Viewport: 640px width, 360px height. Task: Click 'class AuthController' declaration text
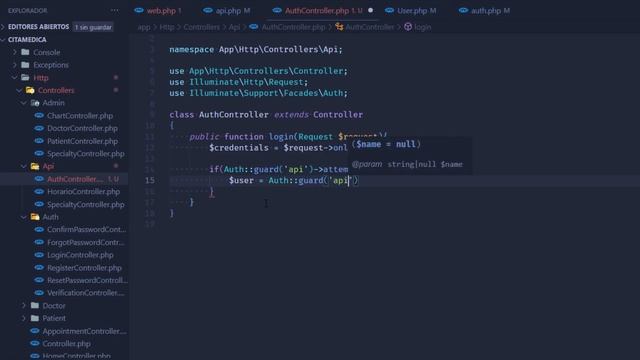click(219, 115)
